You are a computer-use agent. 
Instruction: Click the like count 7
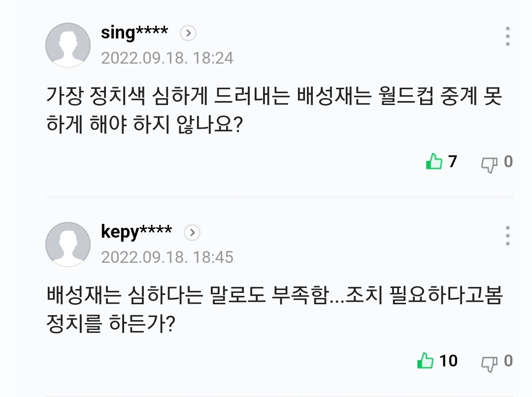pyautogui.click(x=452, y=162)
